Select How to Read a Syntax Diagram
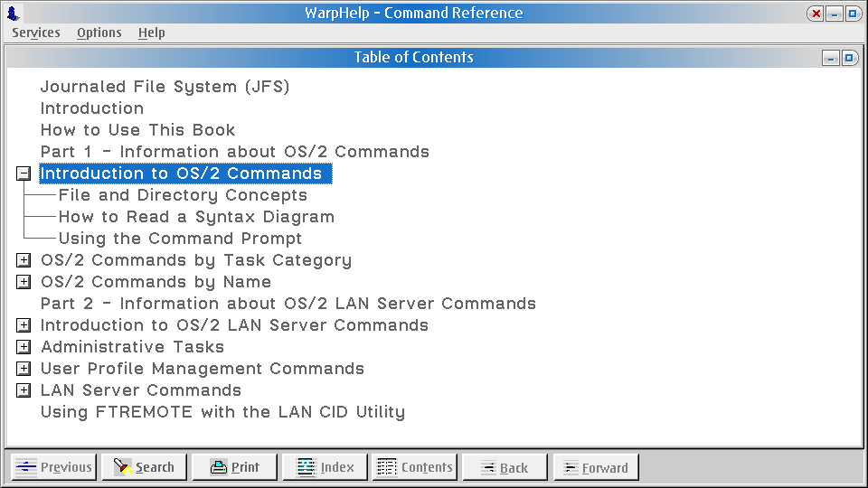868x488 pixels. (196, 216)
